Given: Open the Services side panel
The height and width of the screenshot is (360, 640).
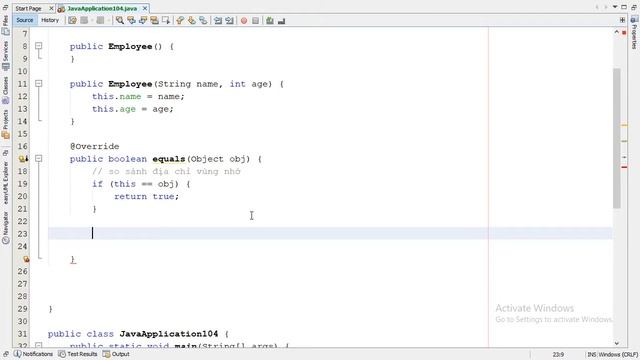Looking at the screenshot, I should tap(5, 55).
